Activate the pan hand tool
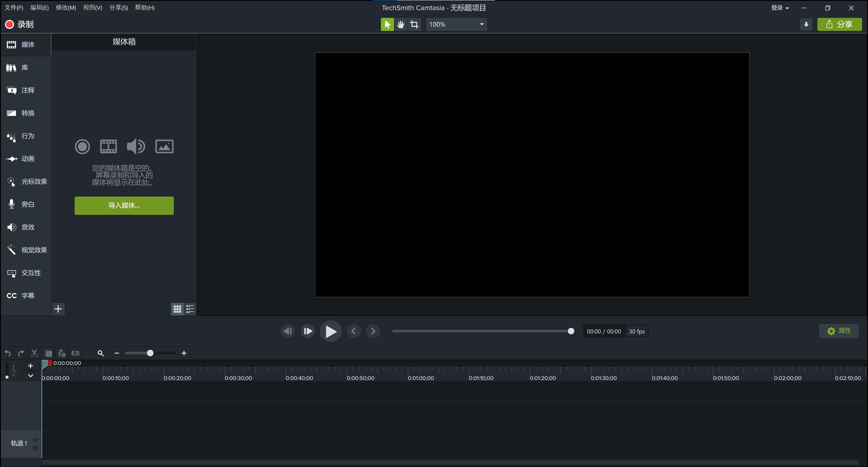Image resolution: width=868 pixels, height=467 pixels. click(x=401, y=24)
